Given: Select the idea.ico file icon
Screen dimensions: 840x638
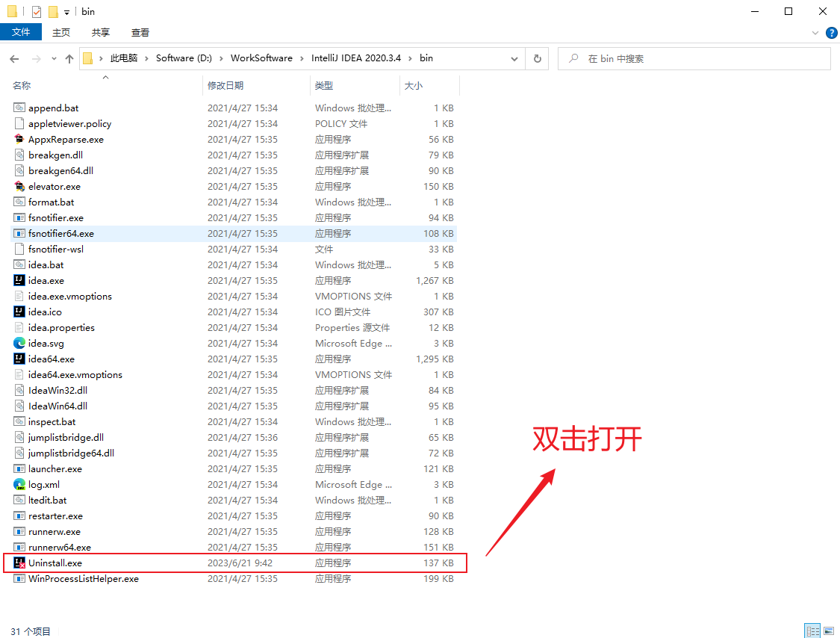Looking at the screenshot, I should tap(19, 312).
